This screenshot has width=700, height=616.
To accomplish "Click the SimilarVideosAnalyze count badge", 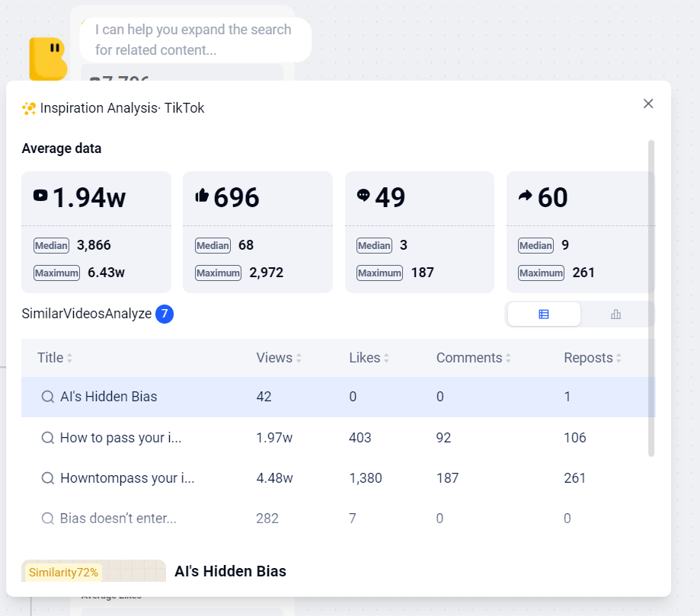I will [165, 314].
